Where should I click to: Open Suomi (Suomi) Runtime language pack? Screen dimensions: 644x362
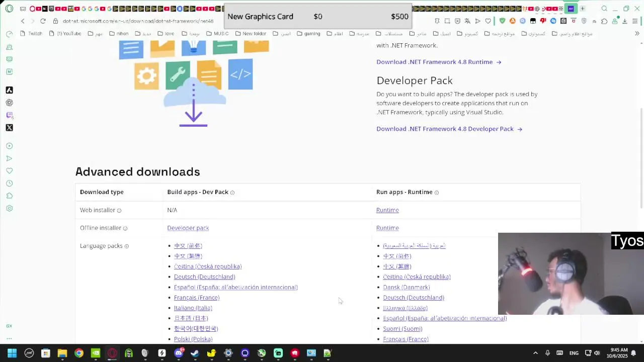point(403,329)
